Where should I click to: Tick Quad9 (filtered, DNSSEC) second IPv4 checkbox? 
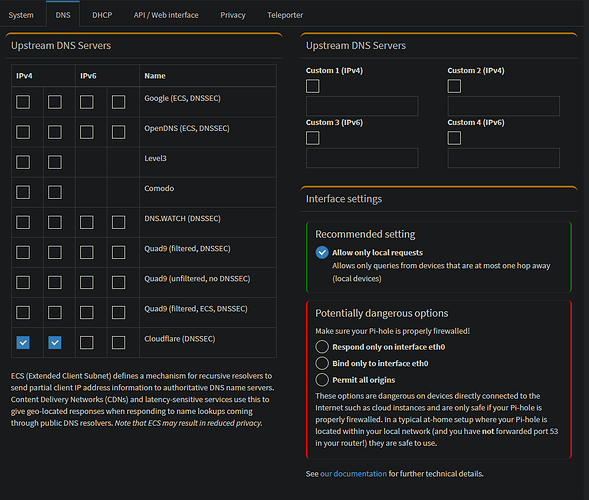55,252
